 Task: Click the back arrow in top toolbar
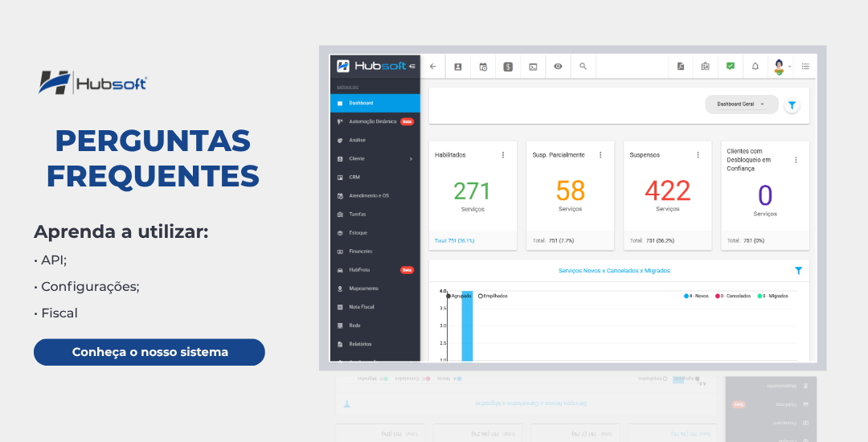click(x=433, y=67)
